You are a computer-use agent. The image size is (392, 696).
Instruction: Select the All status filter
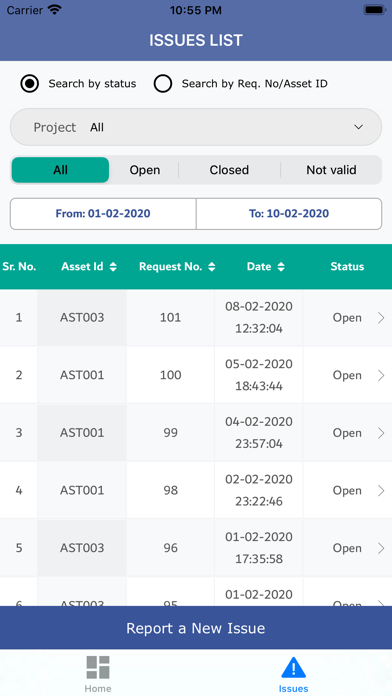(x=60, y=170)
